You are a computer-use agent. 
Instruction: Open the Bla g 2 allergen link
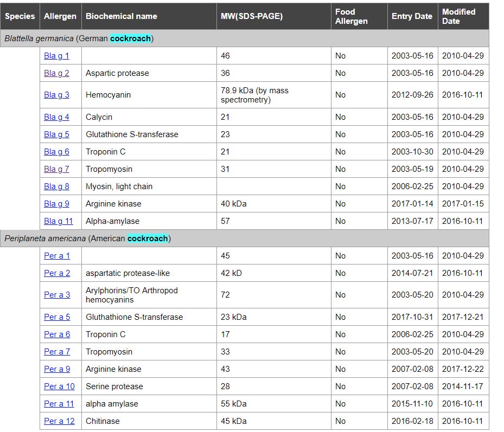point(56,73)
